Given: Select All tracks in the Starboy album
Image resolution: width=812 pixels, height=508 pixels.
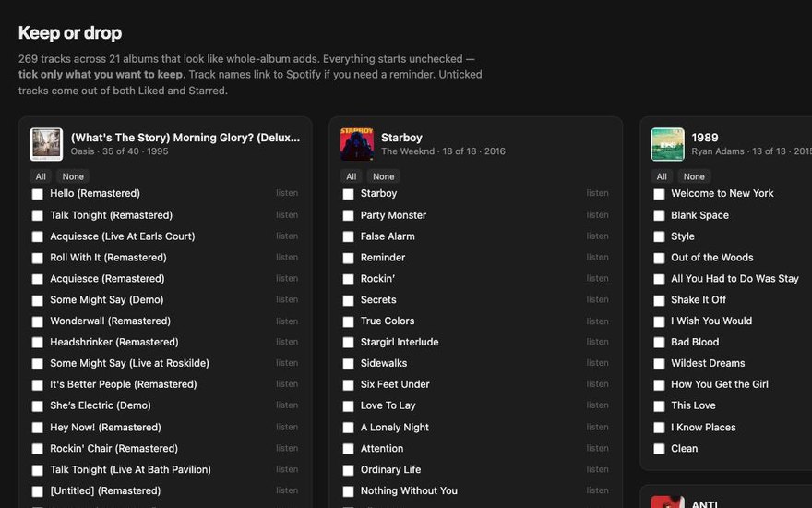Looking at the screenshot, I should (x=352, y=176).
